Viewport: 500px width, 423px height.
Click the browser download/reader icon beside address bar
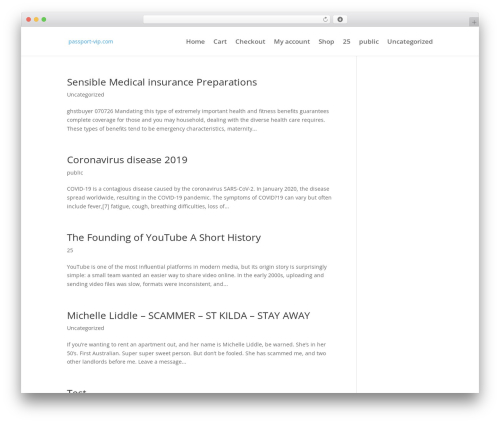coord(340,20)
